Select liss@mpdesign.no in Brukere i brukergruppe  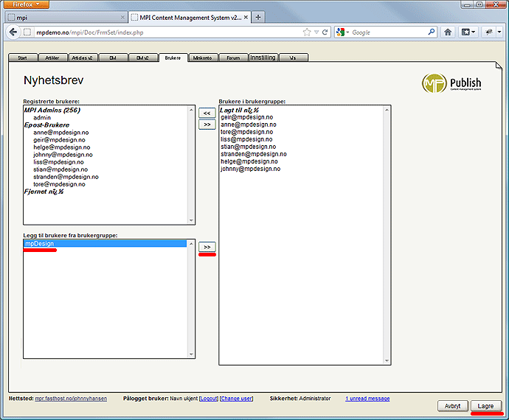pyautogui.click(x=246, y=139)
